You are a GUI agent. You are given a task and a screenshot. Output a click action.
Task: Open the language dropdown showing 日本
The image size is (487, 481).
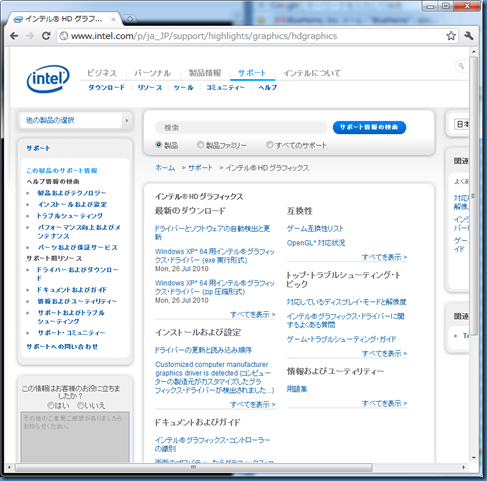pyautogui.click(x=462, y=124)
